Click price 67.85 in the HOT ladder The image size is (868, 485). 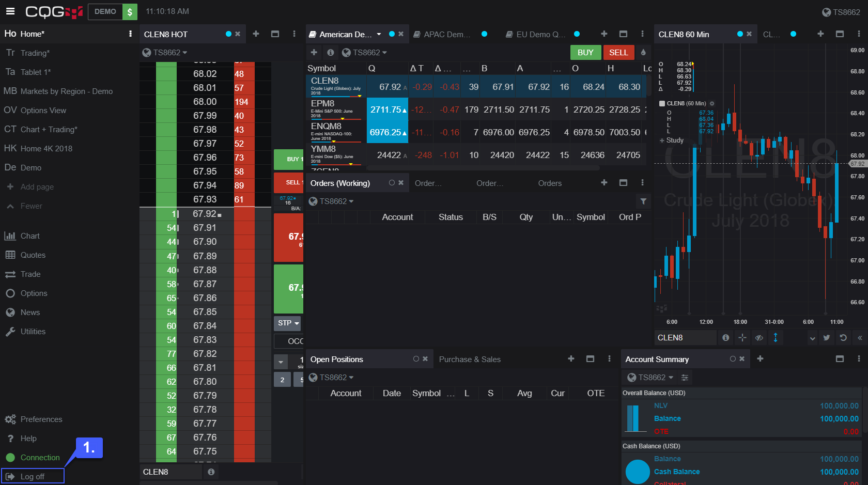(x=205, y=312)
